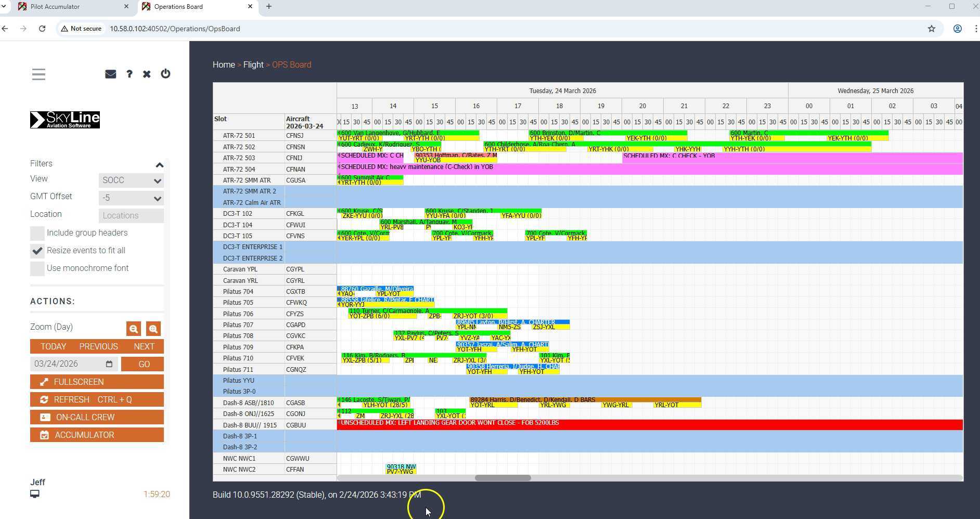Click the zoom out magnifier icon
This screenshot has width=980, height=519.
click(x=134, y=329)
